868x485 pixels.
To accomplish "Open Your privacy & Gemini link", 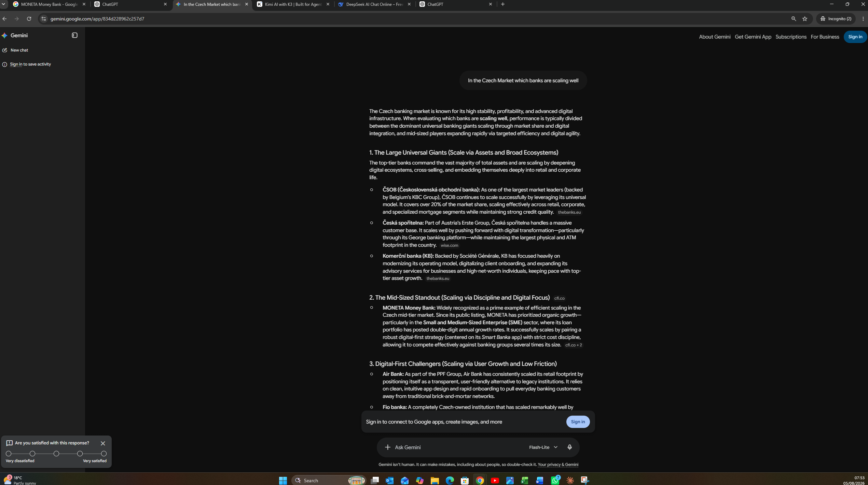I will point(558,465).
